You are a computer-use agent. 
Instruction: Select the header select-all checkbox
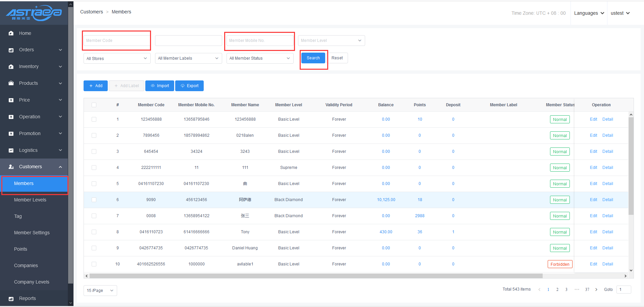pyautogui.click(x=94, y=105)
